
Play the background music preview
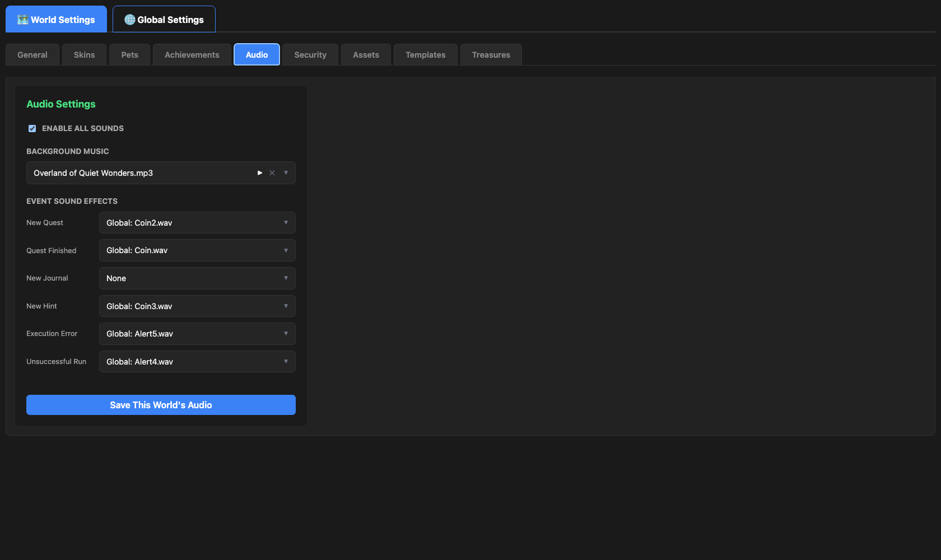[x=259, y=172]
